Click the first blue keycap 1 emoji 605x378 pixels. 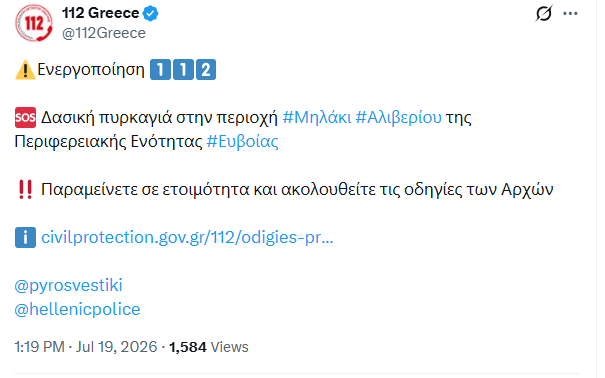point(160,70)
